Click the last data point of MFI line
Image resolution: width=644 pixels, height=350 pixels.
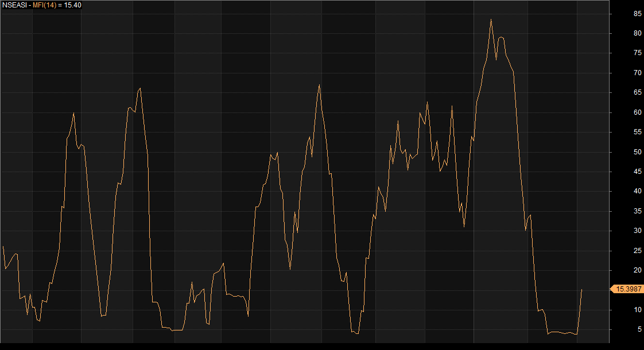tap(581, 289)
